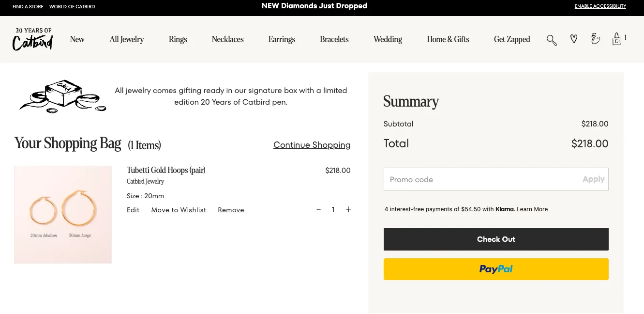This screenshot has width=644, height=314.
Task: Click the quantity value 1
Action: tap(333, 209)
